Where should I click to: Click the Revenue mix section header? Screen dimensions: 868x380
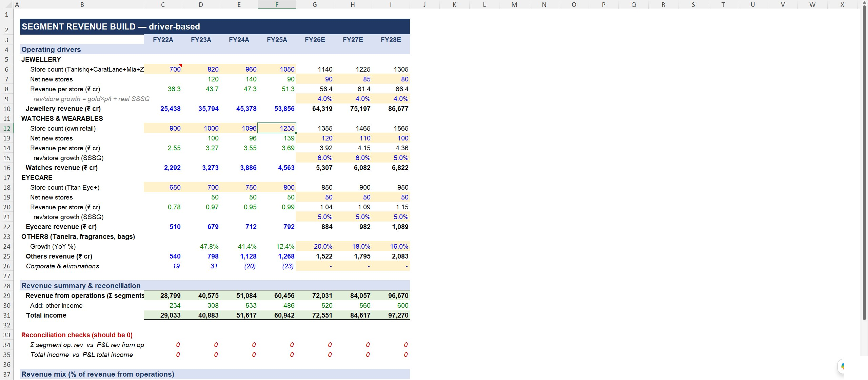click(215, 374)
